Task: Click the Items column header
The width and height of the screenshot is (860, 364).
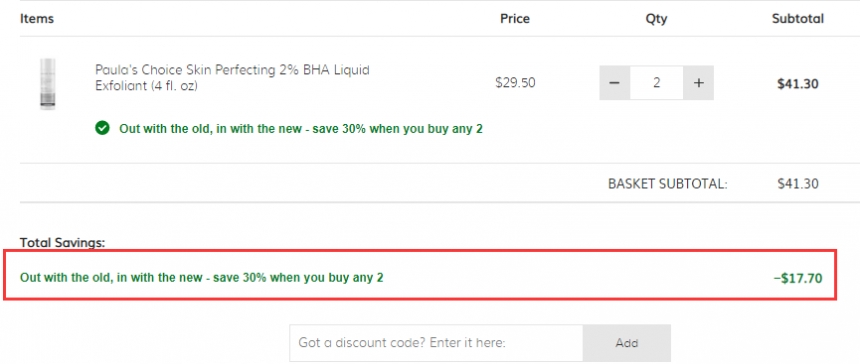Action: (x=37, y=19)
